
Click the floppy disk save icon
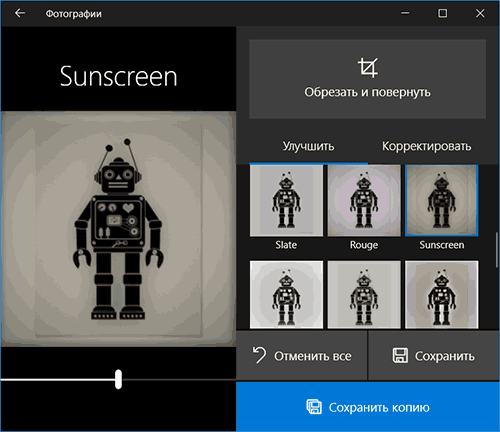tap(400, 356)
